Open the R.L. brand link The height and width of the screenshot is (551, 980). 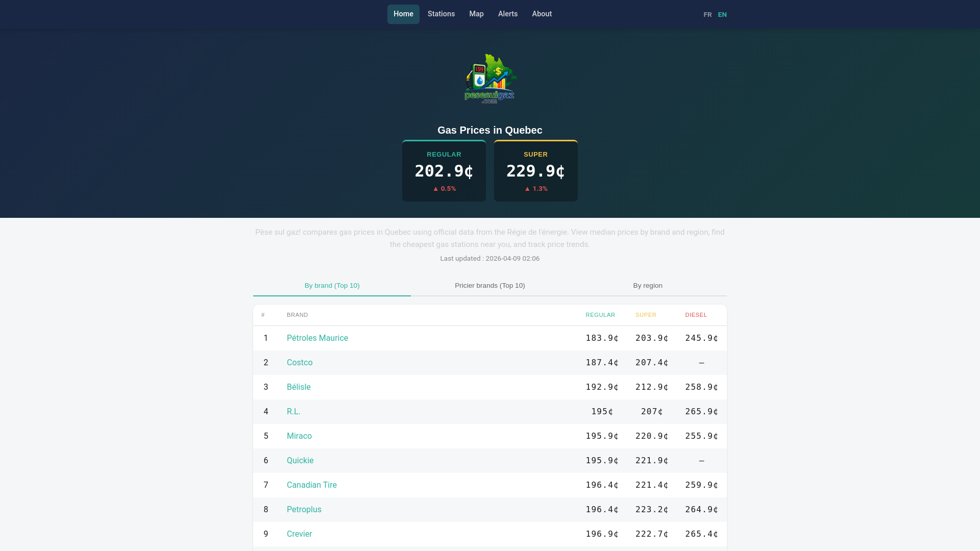(x=293, y=412)
